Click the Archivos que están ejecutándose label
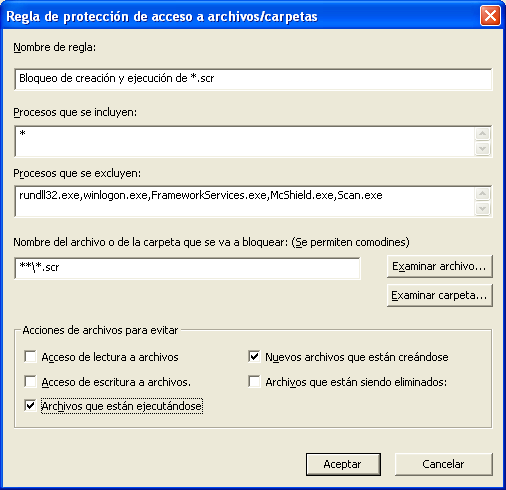Viewport: 506px width, 490px height. 122,406
